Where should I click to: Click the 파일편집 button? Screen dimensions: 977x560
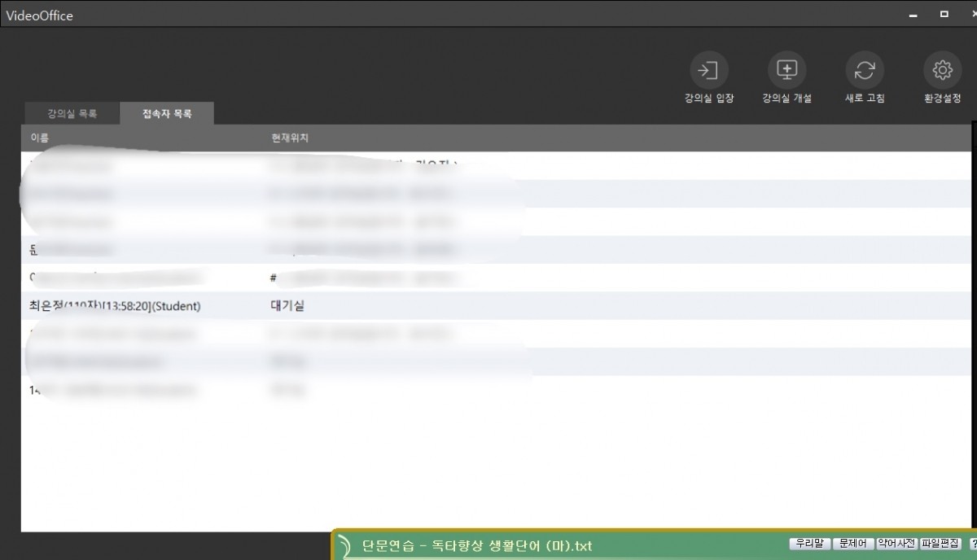[940, 544]
